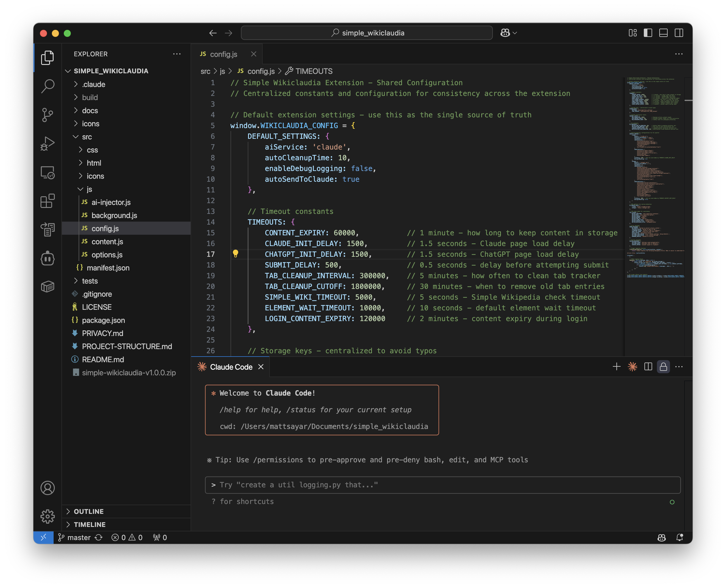This screenshot has width=726, height=588.
Task: Split the Claude Code panel editor
Action: coord(648,366)
